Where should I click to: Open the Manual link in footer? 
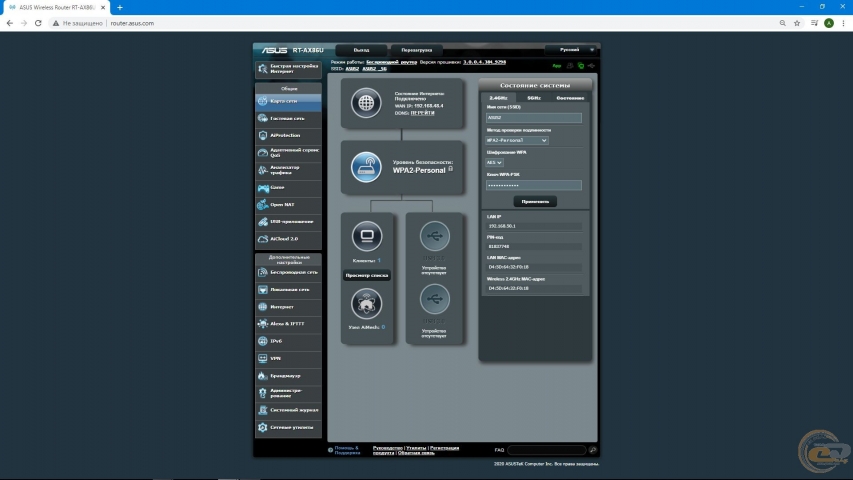point(388,448)
